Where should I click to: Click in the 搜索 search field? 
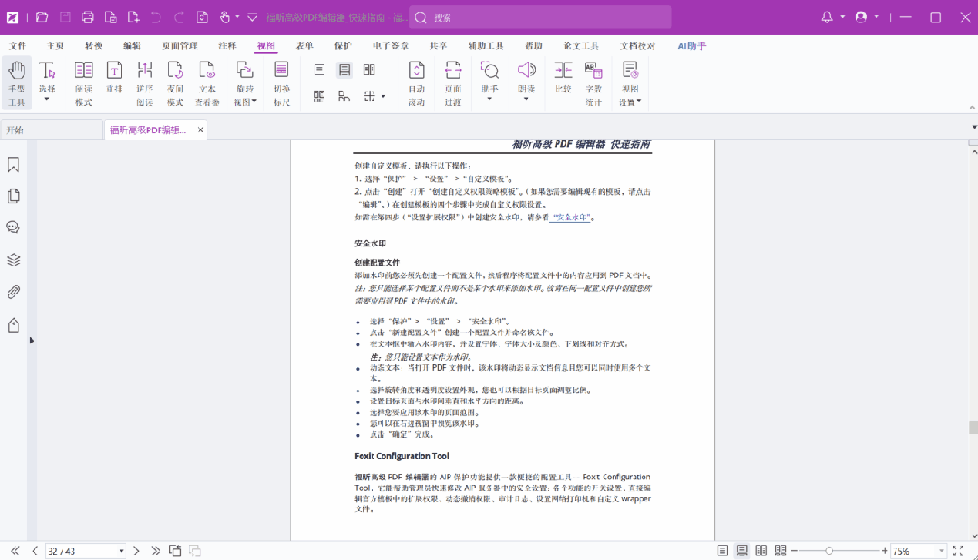click(x=540, y=17)
